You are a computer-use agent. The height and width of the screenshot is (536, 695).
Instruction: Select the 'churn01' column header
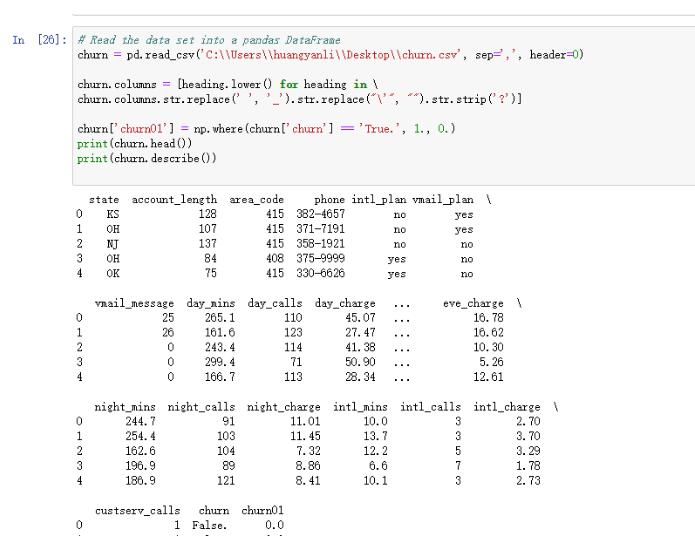pos(262,511)
